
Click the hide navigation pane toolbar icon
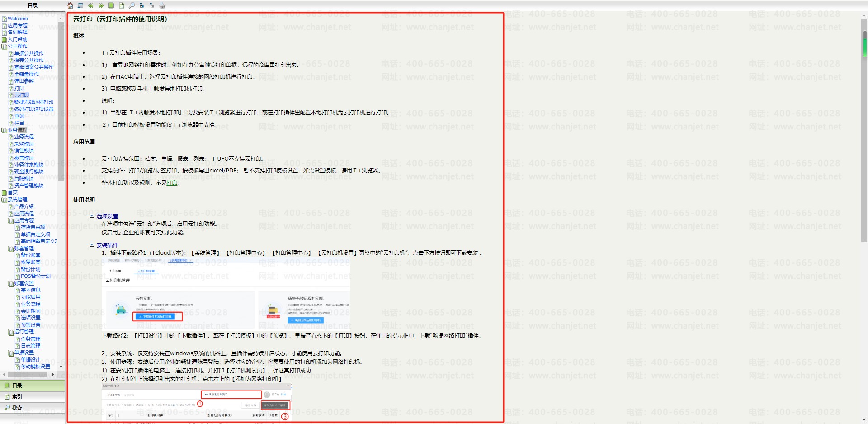tap(80, 5)
